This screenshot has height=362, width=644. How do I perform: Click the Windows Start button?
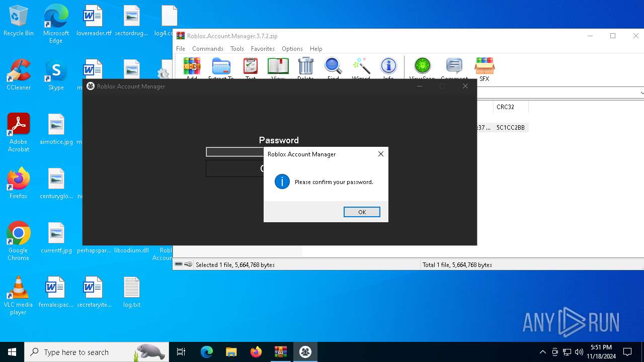click(x=12, y=352)
